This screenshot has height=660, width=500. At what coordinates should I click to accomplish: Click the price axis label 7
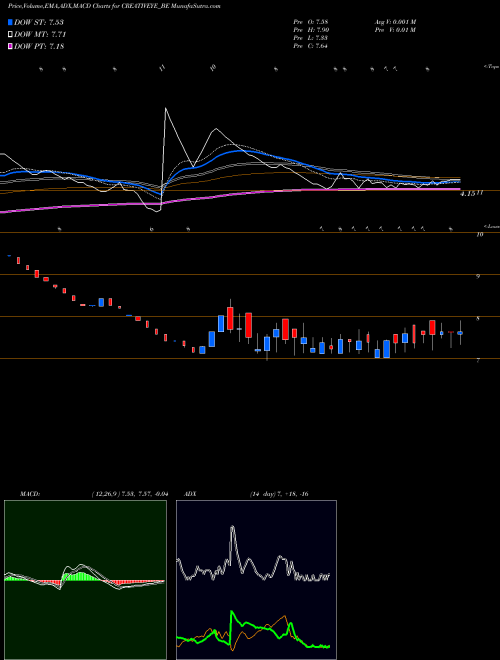pos(478,361)
